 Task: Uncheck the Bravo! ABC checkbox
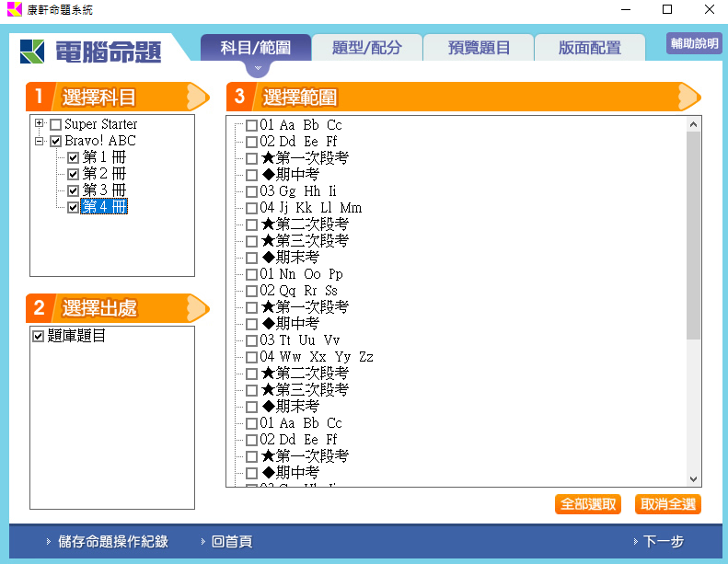coord(56,141)
